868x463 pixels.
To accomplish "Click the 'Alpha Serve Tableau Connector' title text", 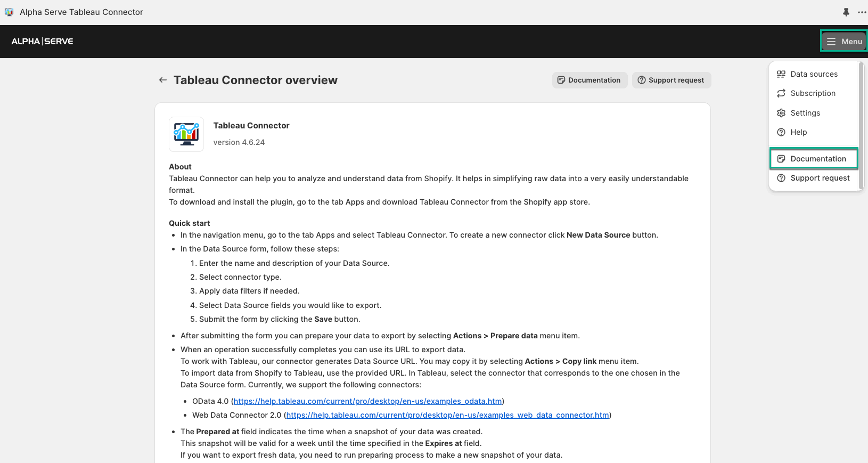I will point(81,12).
